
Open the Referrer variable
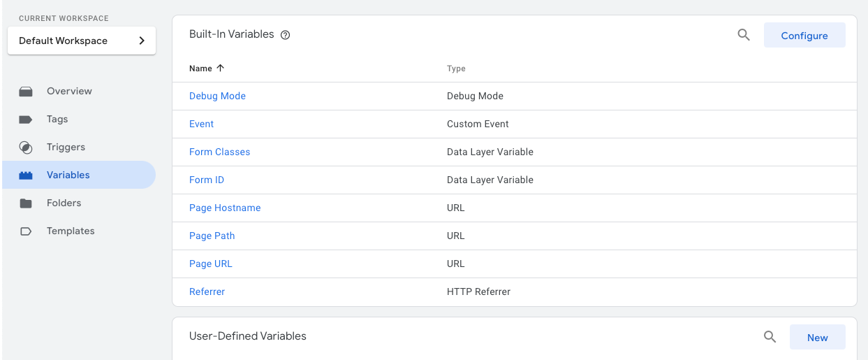pyautogui.click(x=207, y=291)
